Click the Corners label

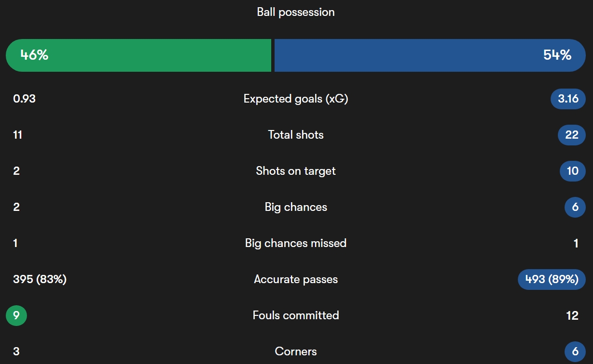click(296, 351)
